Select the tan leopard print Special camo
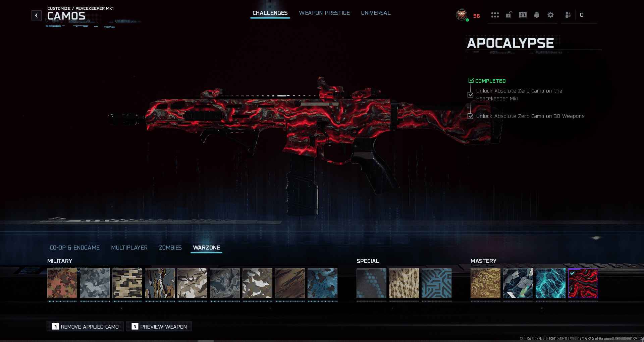The height and width of the screenshot is (342, 644). [x=404, y=283]
